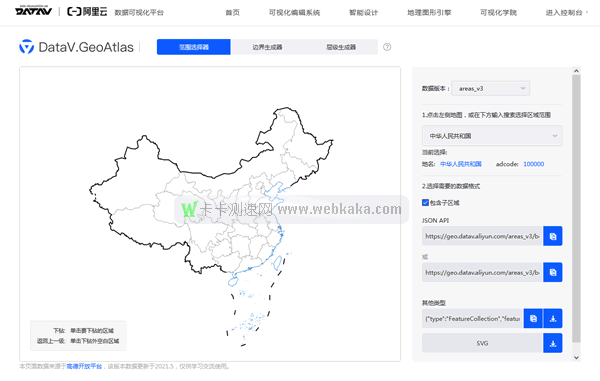Open 地理图形引擎 nav item
This screenshot has height=381, width=600.
pyautogui.click(x=429, y=13)
